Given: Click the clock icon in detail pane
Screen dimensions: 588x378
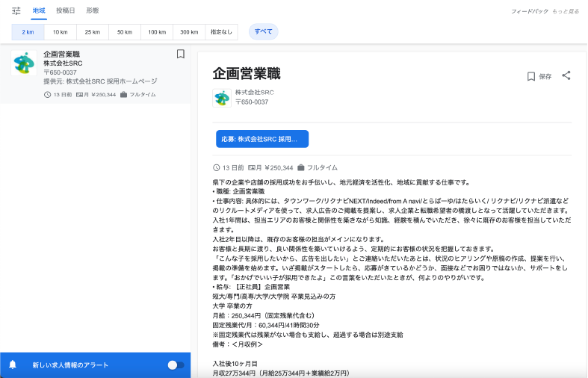Looking at the screenshot, I should (217, 167).
